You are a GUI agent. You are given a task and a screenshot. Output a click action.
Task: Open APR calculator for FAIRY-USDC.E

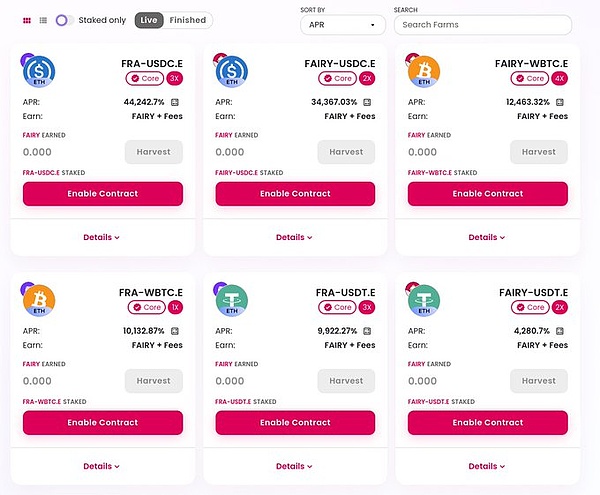coord(367,102)
